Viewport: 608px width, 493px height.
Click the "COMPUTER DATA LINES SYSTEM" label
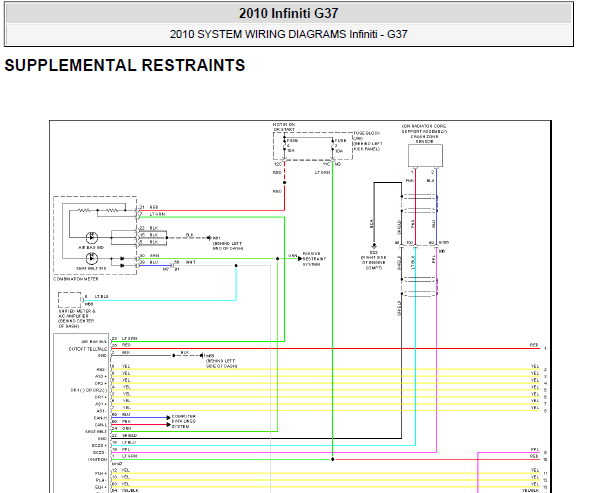[x=184, y=421]
